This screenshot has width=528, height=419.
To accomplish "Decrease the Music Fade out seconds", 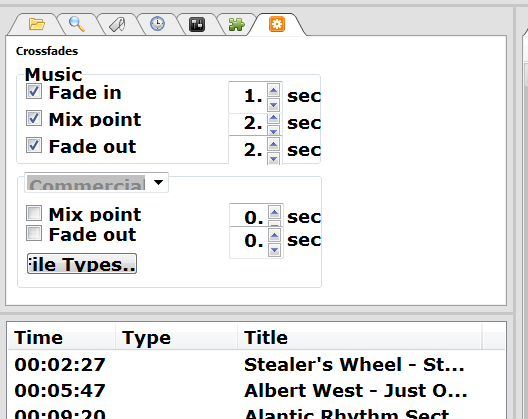I will [x=273, y=158].
